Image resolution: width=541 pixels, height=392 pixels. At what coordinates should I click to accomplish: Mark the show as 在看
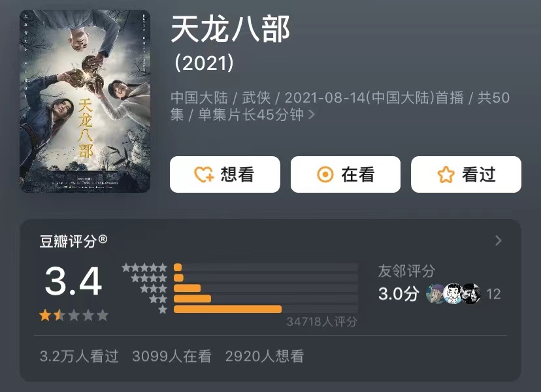(346, 174)
